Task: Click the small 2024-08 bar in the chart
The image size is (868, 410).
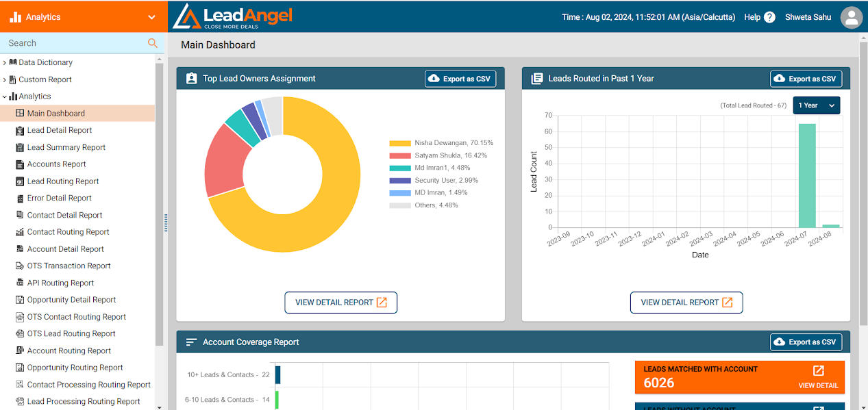Action: (x=831, y=225)
